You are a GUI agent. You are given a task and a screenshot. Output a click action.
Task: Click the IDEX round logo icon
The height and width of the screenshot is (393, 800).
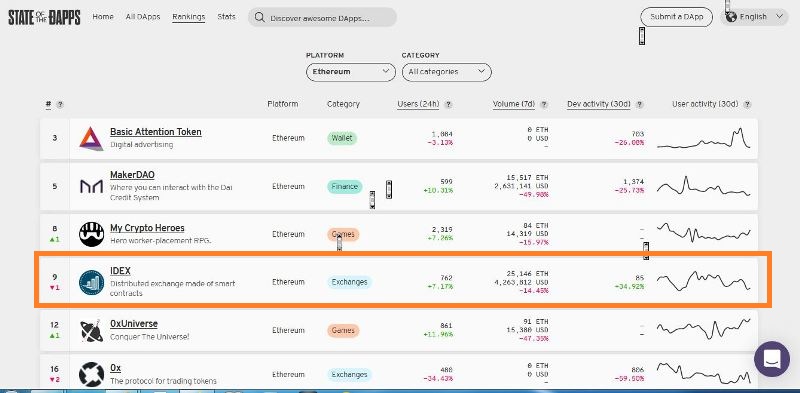pos(91,282)
